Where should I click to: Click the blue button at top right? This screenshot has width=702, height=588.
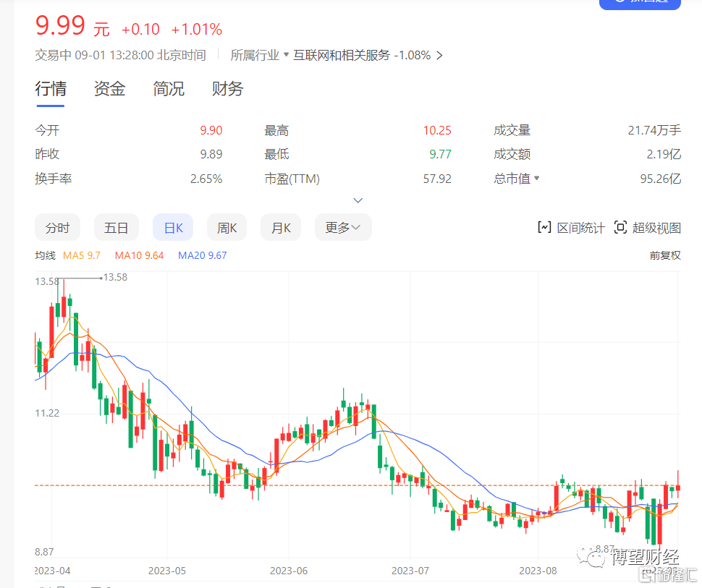tap(640, 4)
